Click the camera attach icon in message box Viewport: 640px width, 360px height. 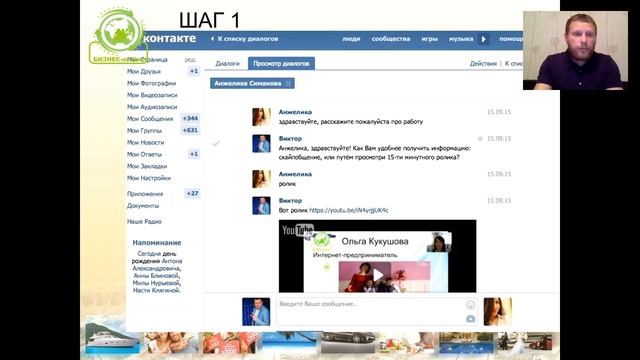470,319
